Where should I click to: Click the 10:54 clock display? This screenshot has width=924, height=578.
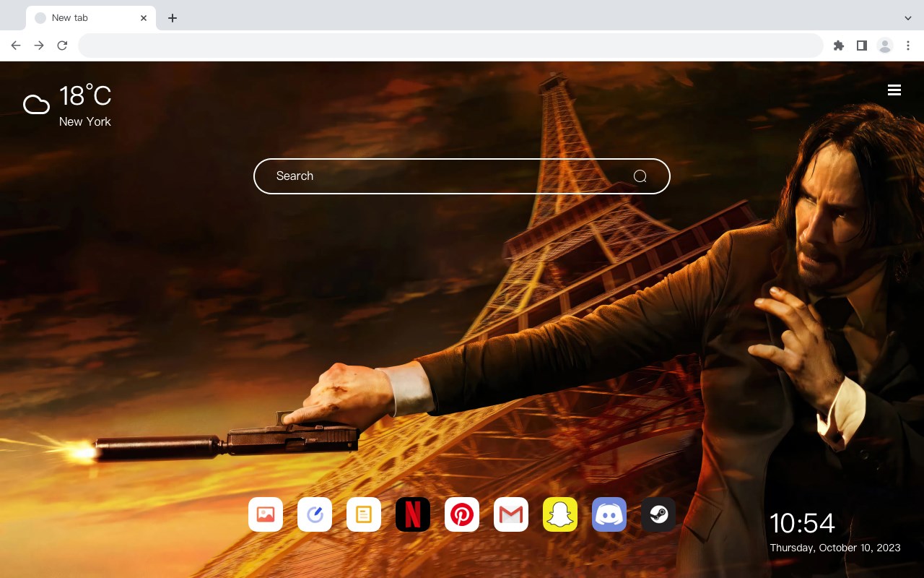click(802, 523)
